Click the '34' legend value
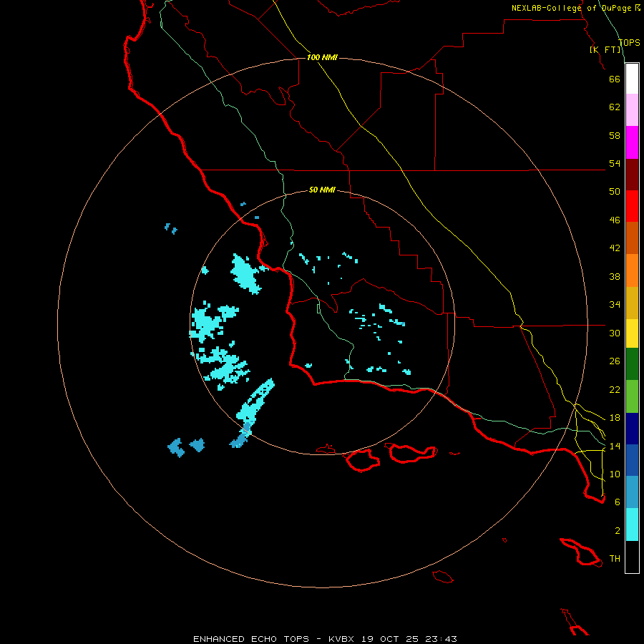The image size is (644, 644). tap(615, 305)
